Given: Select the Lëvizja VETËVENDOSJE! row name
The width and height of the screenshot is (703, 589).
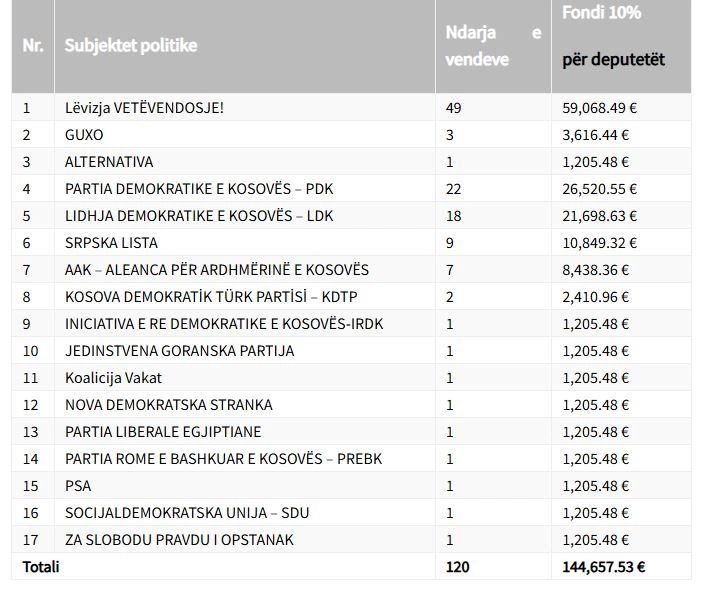Looking at the screenshot, I should [x=144, y=108].
